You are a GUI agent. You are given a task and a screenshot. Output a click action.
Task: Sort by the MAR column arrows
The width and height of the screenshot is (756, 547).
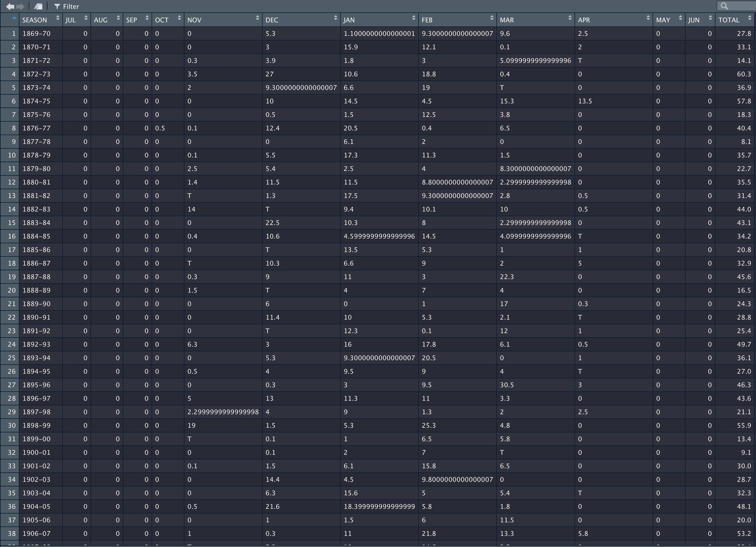pos(570,18)
